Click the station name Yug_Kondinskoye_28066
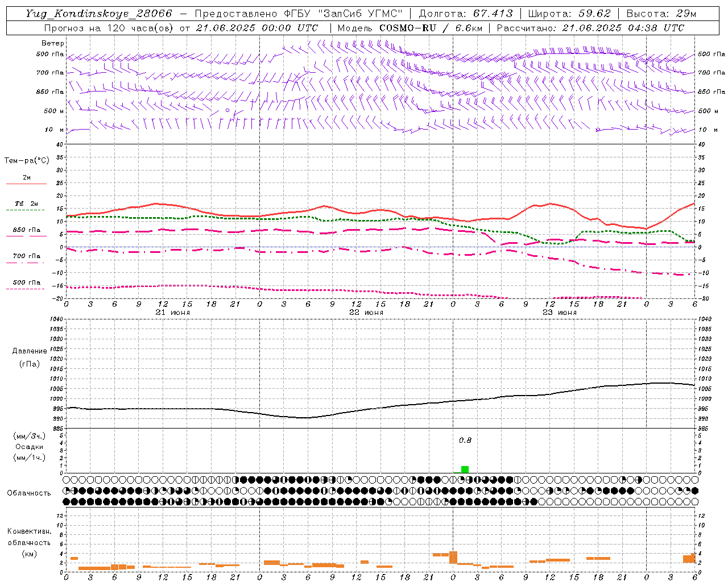Image resolution: width=728 pixels, height=582 pixels. [99, 14]
